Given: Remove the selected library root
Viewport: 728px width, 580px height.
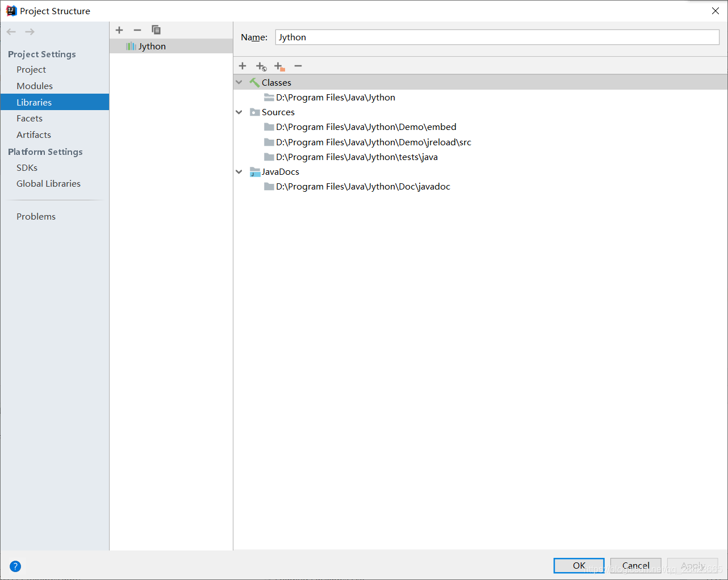Looking at the screenshot, I should pyautogui.click(x=298, y=66).
